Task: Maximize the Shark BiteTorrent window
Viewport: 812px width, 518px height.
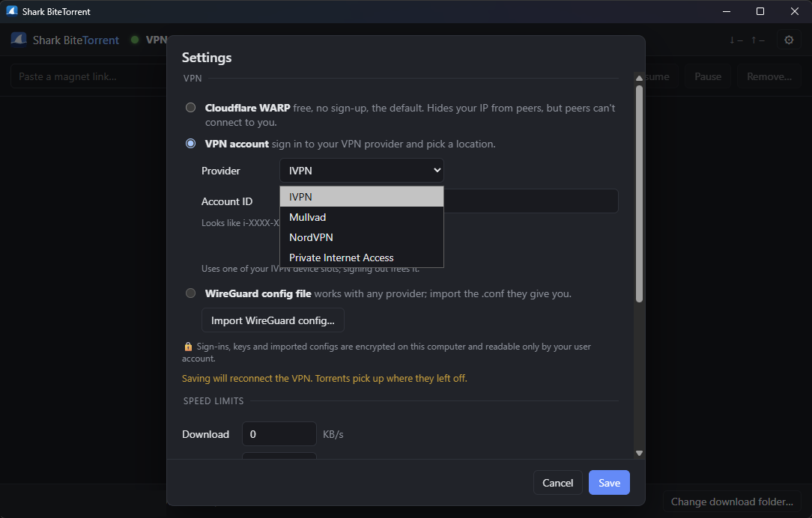Action: point(760,11)
